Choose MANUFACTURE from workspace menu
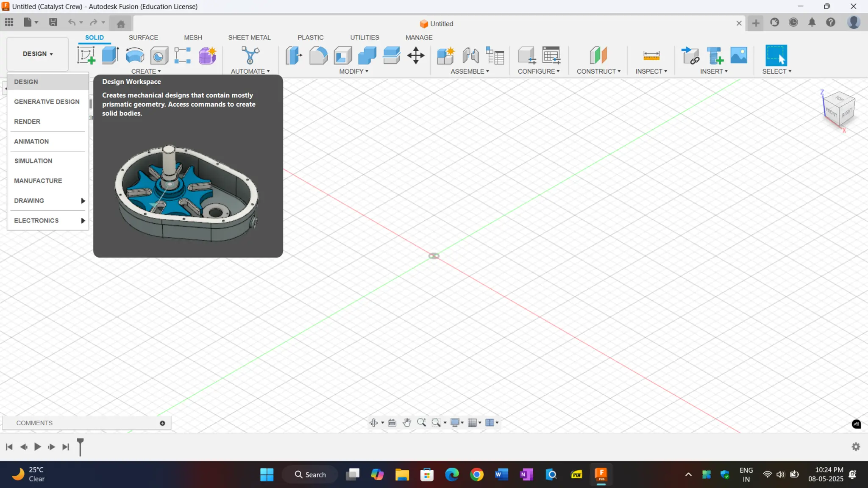Screen dimensions: 868x488 pos(38,181)
